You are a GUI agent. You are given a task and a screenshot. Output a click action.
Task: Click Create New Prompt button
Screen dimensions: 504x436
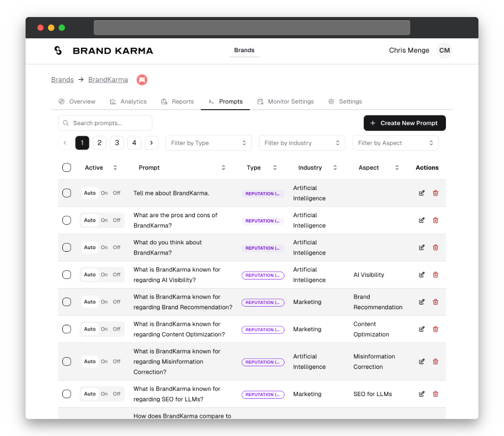click(x=405, y=123)
